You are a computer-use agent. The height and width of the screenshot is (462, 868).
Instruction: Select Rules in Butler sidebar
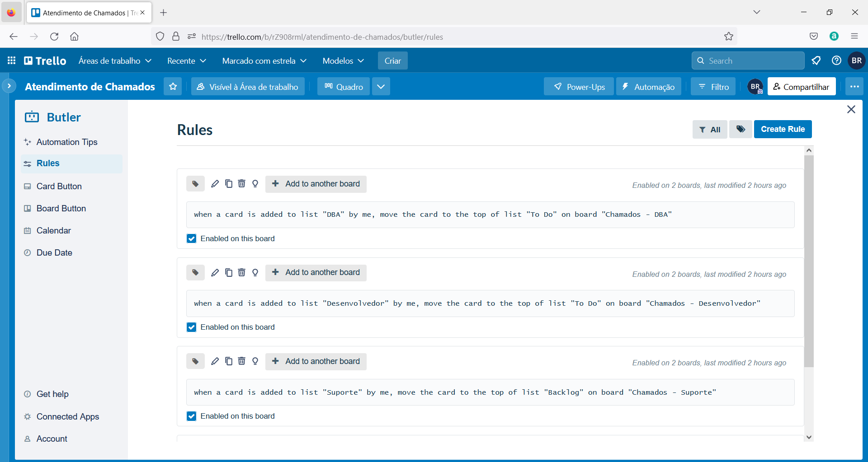pyautogui.click(x=71, y=163)
